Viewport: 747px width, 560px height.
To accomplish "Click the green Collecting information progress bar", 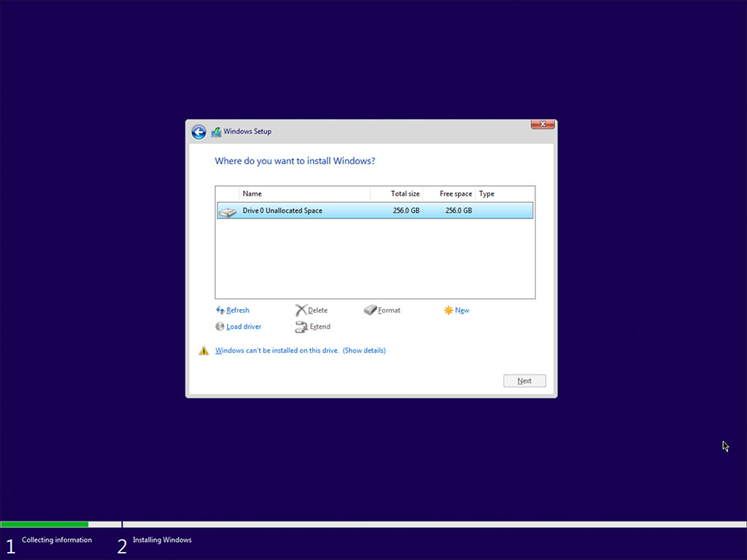I will pos(44,524).
